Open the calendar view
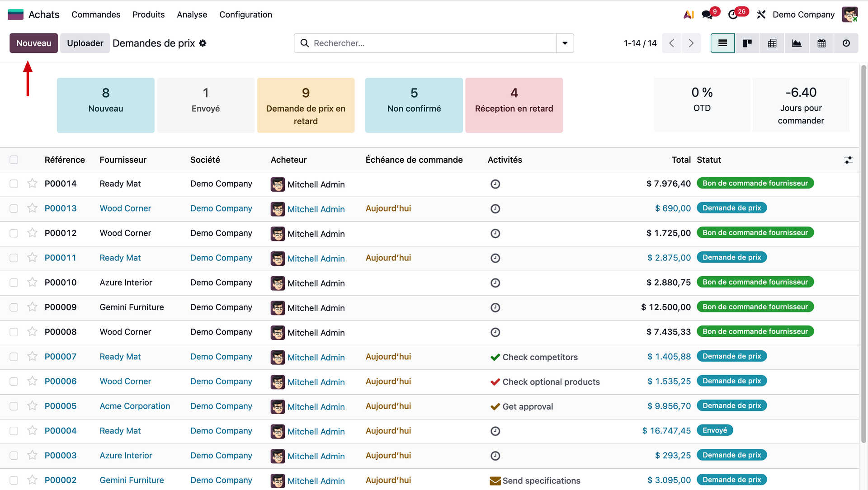 [821, 43]
